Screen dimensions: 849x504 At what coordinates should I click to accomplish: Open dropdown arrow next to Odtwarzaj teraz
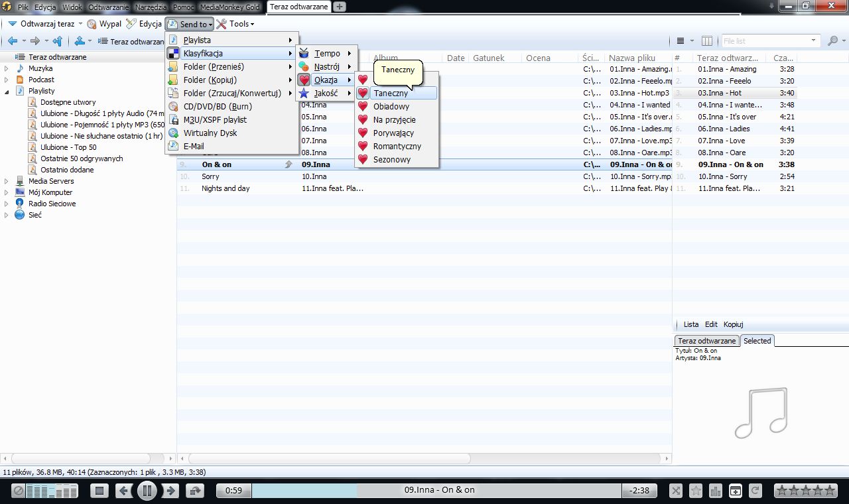pos(80,24)
